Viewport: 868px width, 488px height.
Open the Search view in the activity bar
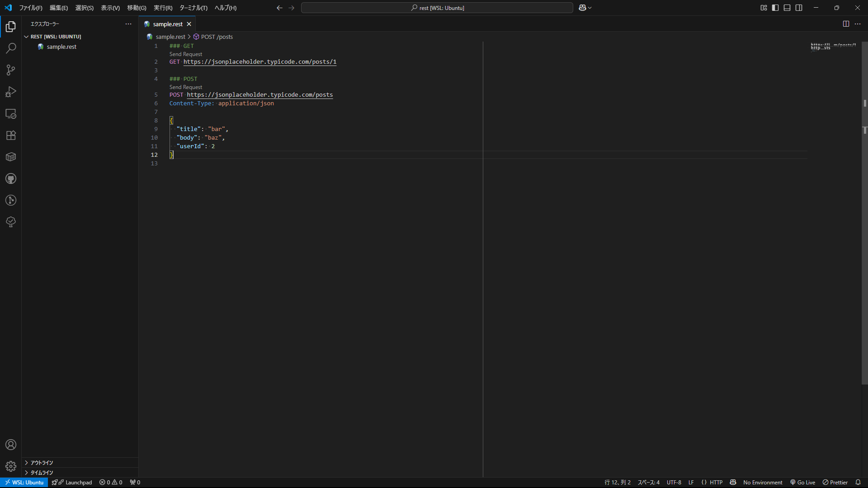point(11,48)
